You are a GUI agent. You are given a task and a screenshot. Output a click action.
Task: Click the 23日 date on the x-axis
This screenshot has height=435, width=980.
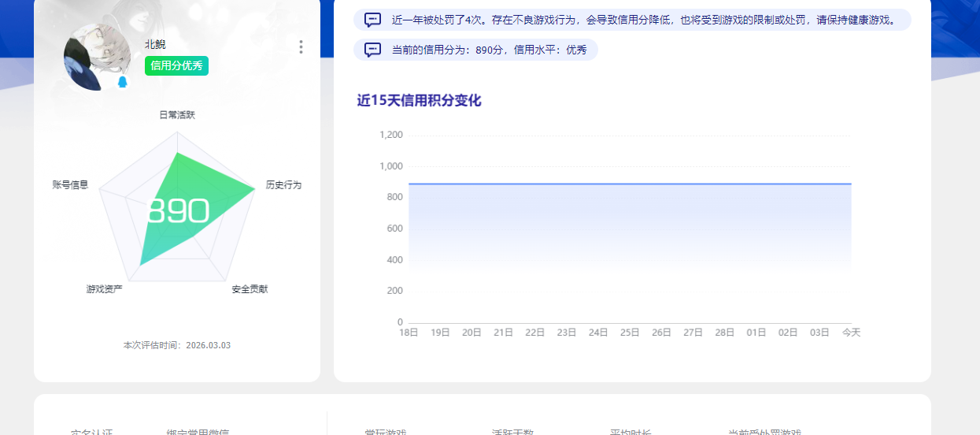pyautogui.click(x=567, y=333)
